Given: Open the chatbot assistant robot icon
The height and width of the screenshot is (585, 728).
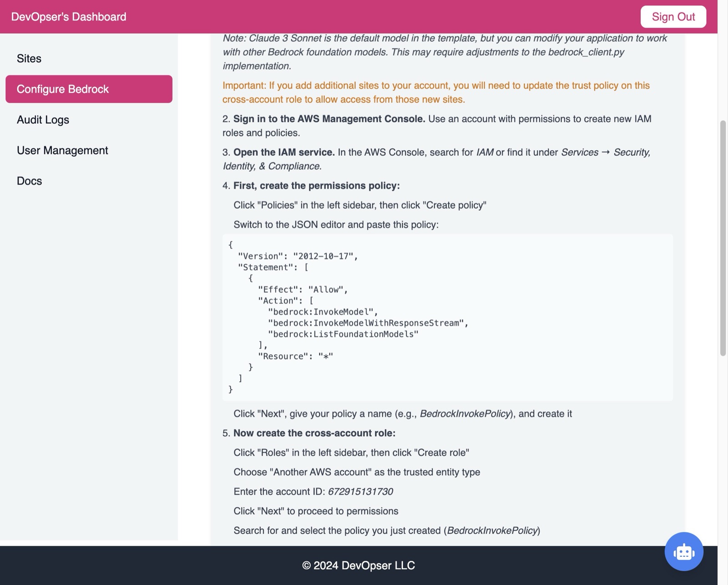Looking at the screenshot, I should click(683, 551).
